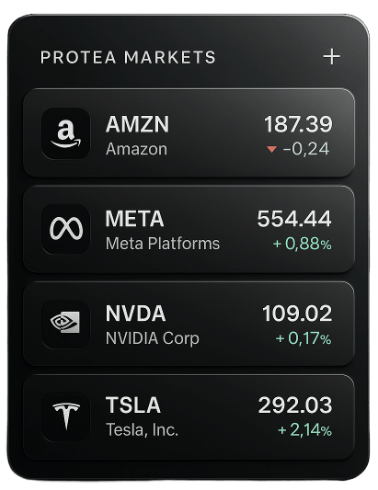Select the AMZN ticker label
This screenshot has width=378, height=490.
pos(137,124)
